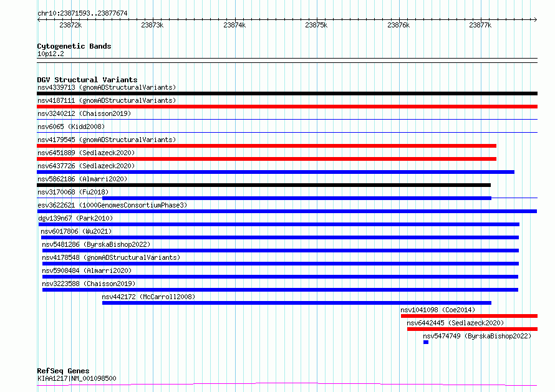
Task: Click the red nsv6451889 variant bar
Action: pos(266,159)
